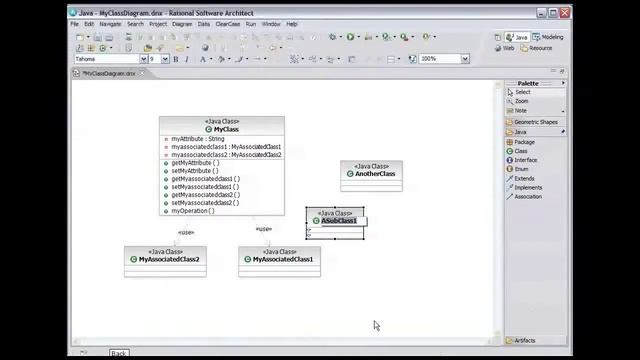
Task: Select myassociatedclass1 : MyAssociatedClass1 attribute
Action: click(226, 147)
